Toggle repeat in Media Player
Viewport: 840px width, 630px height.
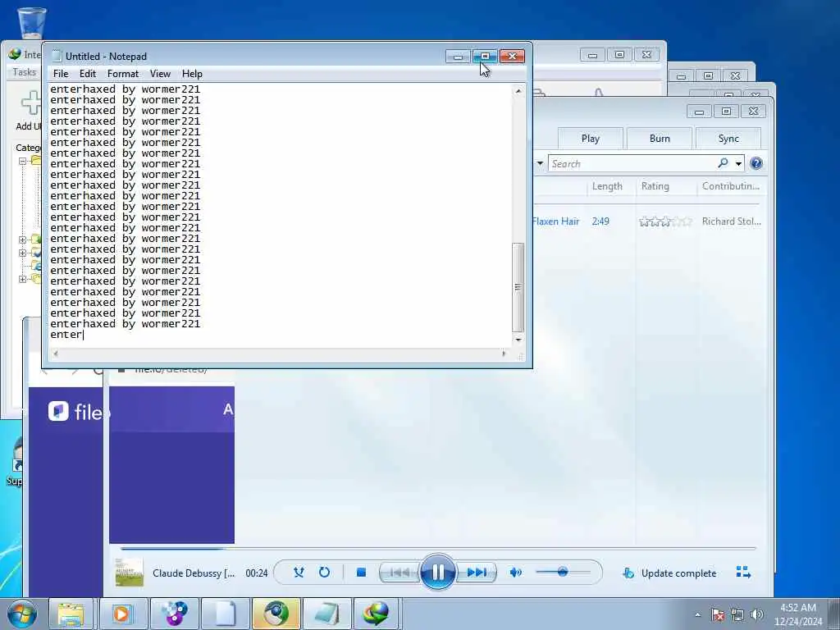pos(324,572)
